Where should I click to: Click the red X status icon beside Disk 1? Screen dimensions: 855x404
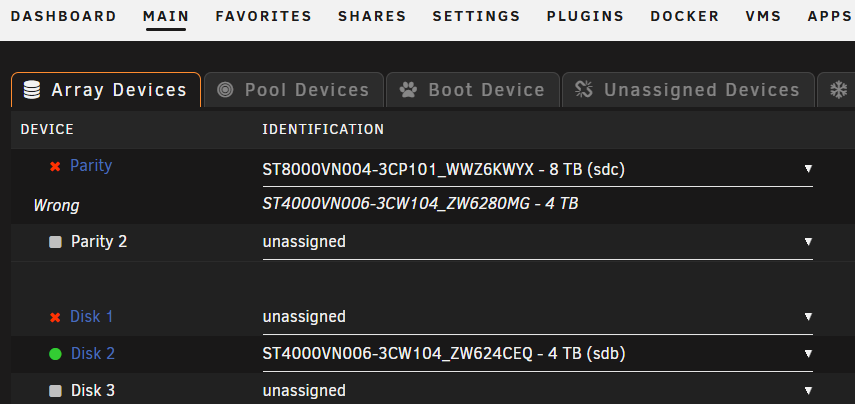(55, 317)
